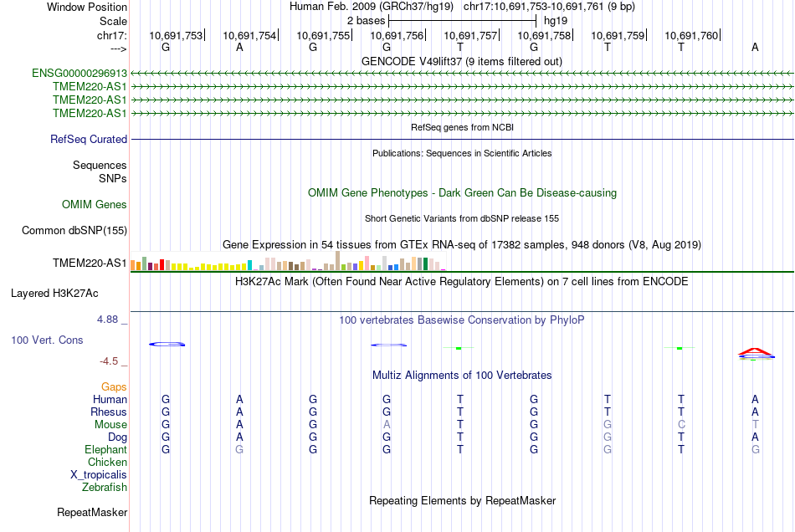Viewport: 795px width, 532px height.
Task: Click the ---> strand direction arrow label
Action: coord(118,49)
